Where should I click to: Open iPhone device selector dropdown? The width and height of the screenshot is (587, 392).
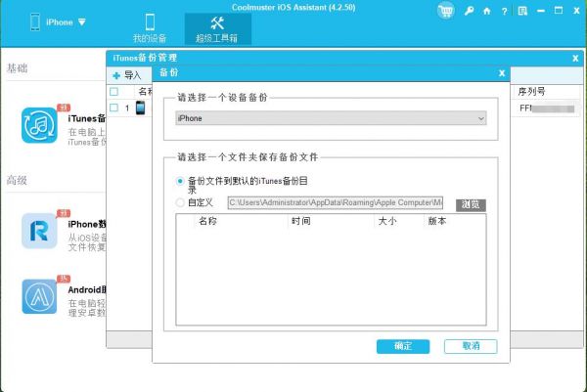tap(82, 22)
